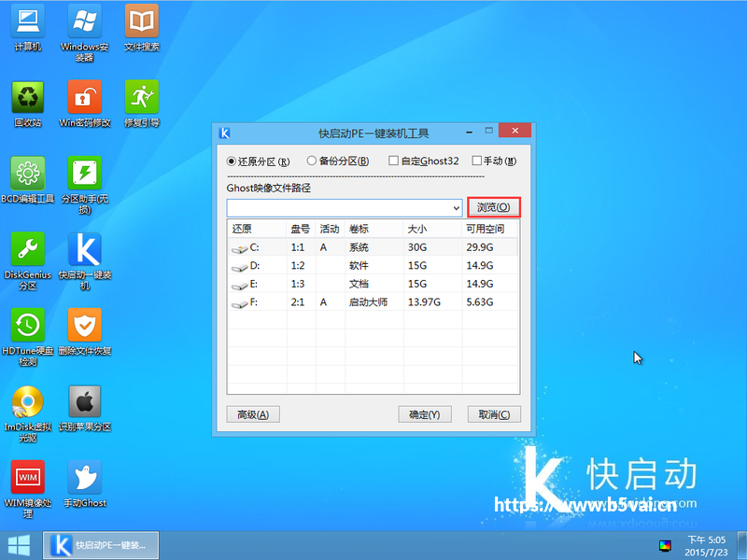
Task: Click the 29.9G free space cell
Action: tap(480, 247)
